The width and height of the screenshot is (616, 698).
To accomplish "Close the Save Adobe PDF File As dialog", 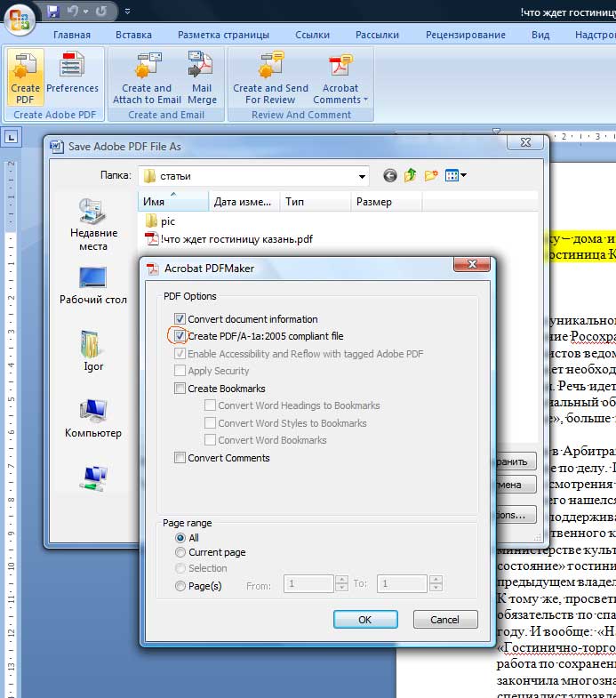I will 525,142.
